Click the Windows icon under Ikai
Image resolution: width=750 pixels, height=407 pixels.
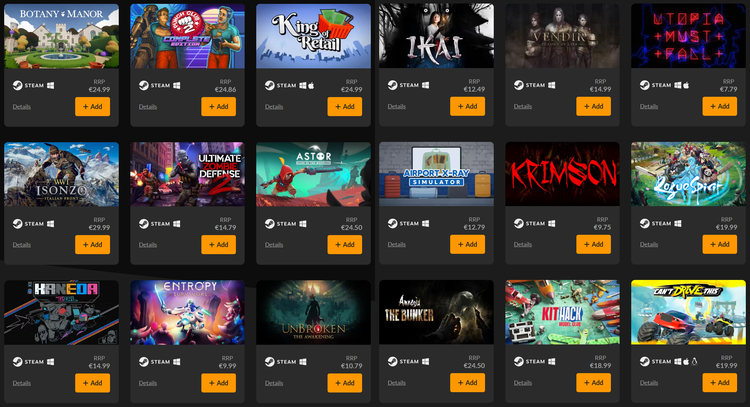click(x=425, y=85)
